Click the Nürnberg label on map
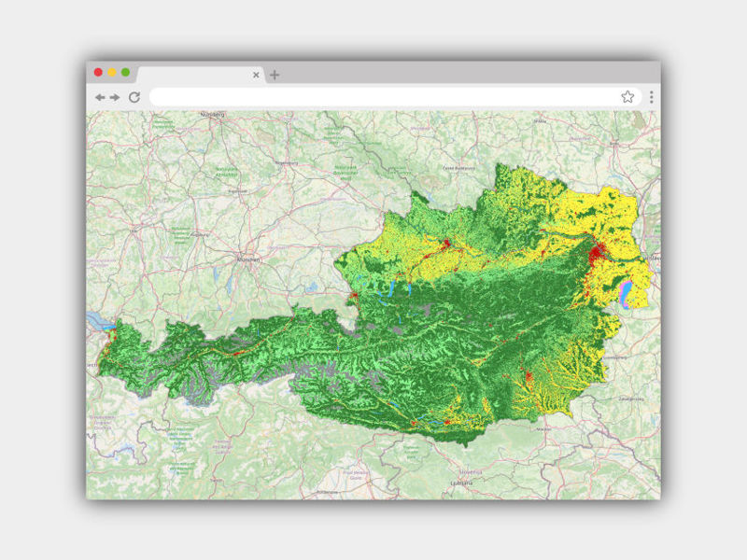Screen dimensions: 747x560 click(213, 115)
